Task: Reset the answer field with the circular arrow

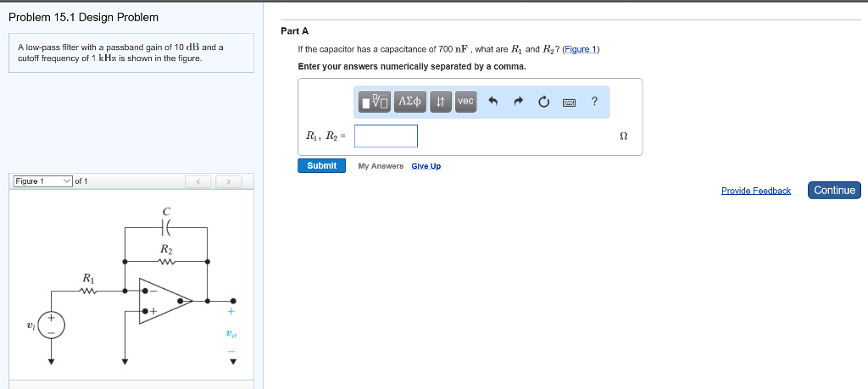Action: coord(543,102)
